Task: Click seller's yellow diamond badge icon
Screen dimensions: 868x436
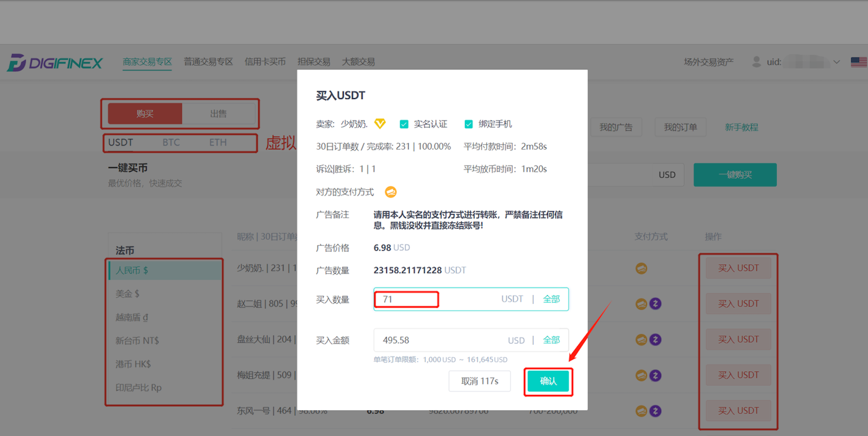Action: pos(380,124)
